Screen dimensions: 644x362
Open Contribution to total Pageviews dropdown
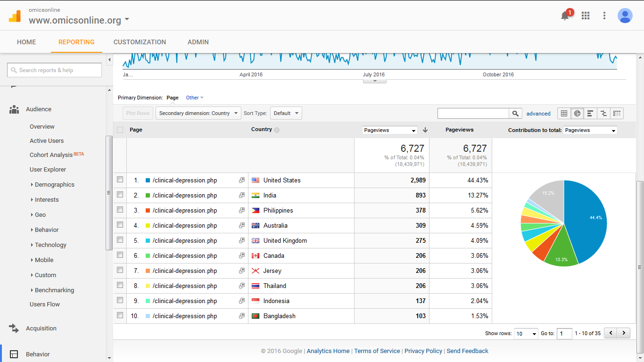[590, 130]
